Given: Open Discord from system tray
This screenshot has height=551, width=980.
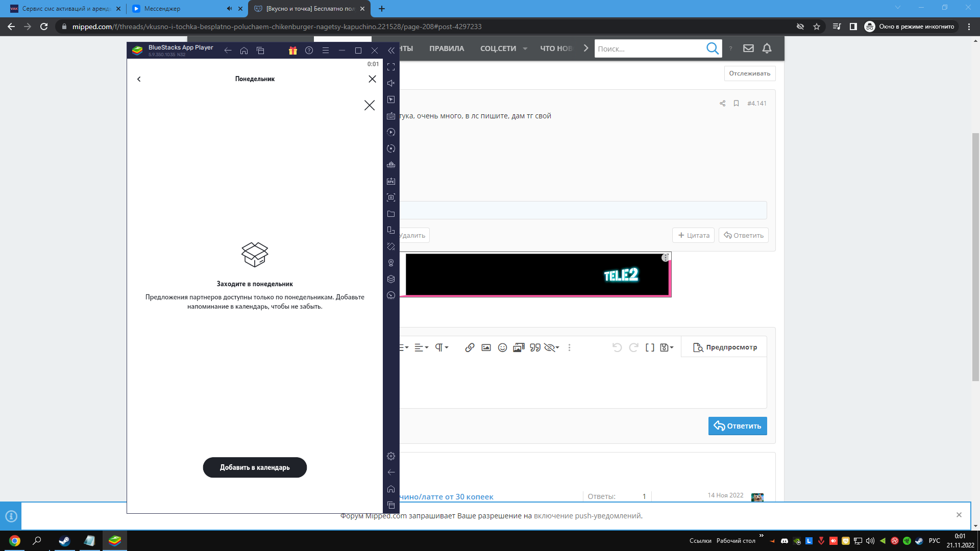Looking at the screenshot, I should [785, 541].
